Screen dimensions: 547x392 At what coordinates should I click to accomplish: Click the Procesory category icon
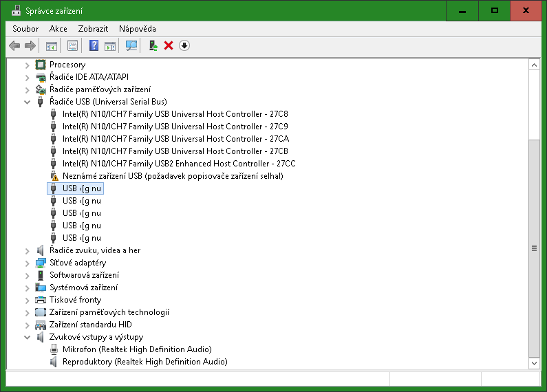pos(41,65)
